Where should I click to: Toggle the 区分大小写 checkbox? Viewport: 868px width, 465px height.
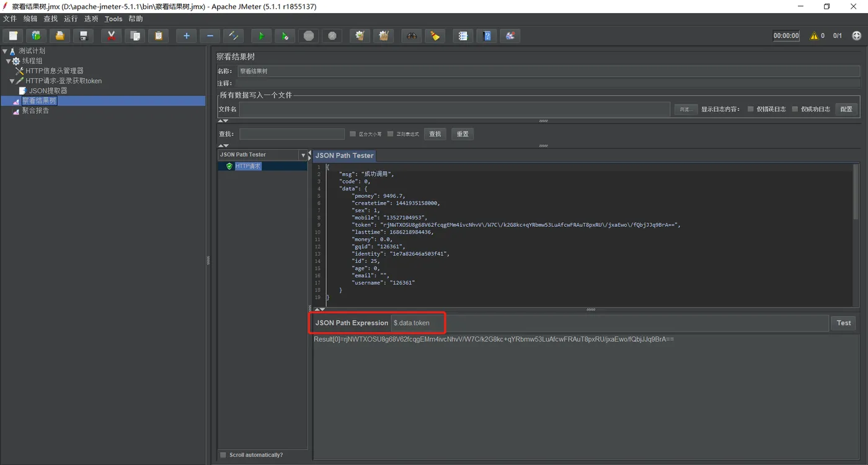353,134
